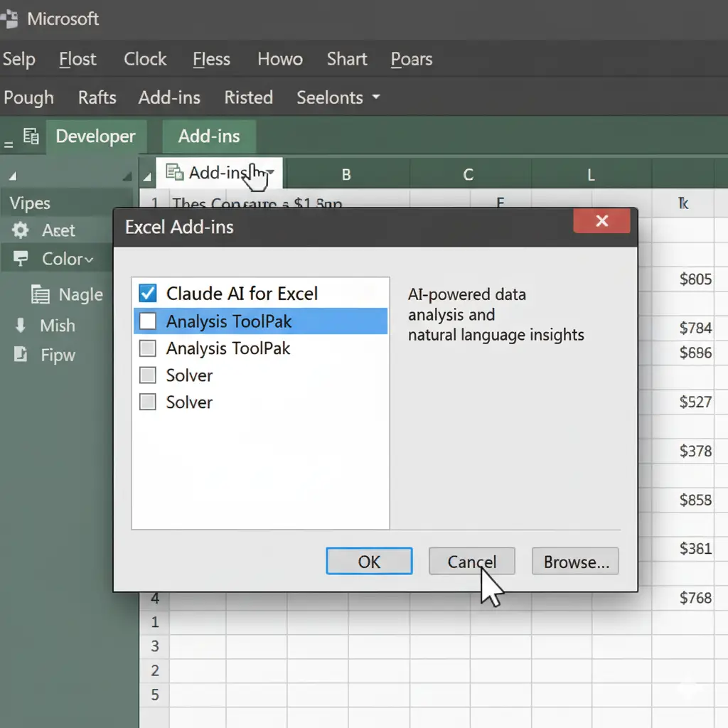The width and height of the screenshot is (728, 728).
Task: Confirm add-ins with the OK button
Action: coord(369,561)
